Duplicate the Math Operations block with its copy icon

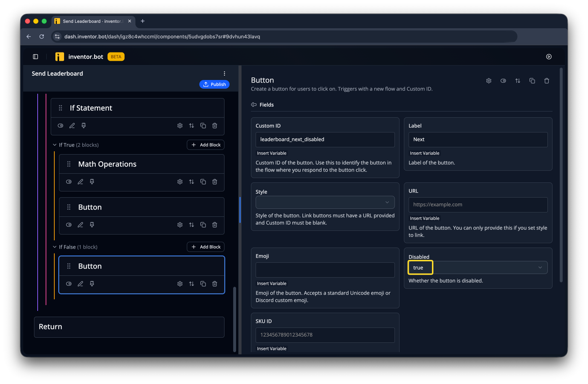(x=203, y=182)
